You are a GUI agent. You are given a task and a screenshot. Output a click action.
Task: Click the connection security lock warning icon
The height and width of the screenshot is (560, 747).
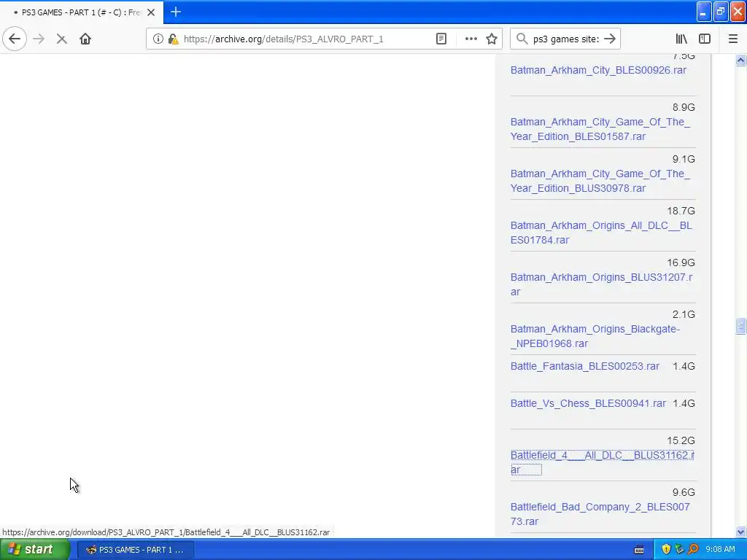[x=174, y=39]
